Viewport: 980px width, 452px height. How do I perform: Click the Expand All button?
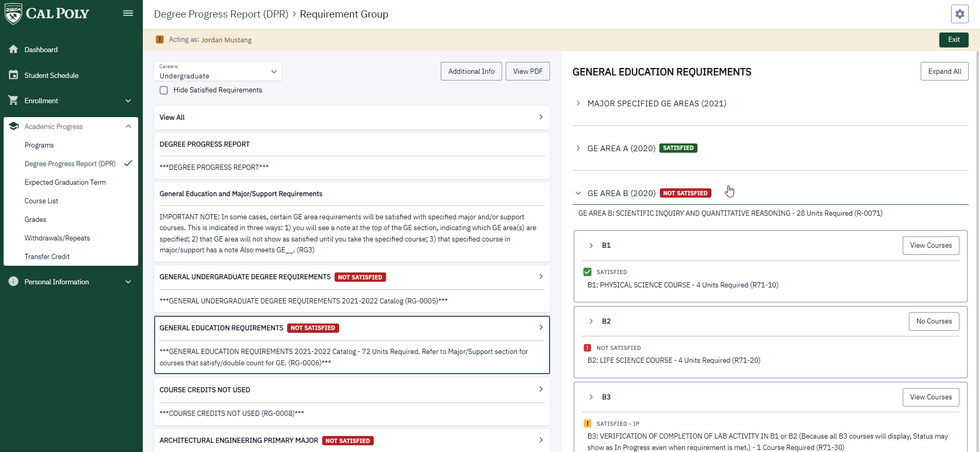click(944, 71)
